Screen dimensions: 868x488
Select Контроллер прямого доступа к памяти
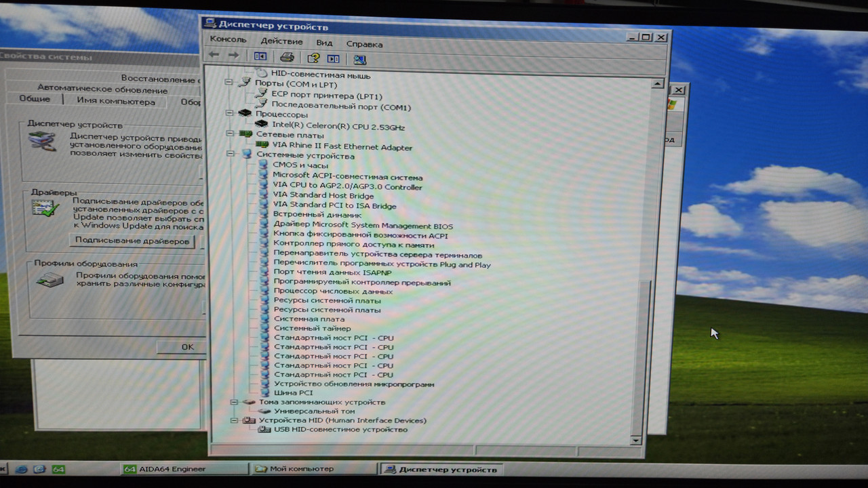354,244
